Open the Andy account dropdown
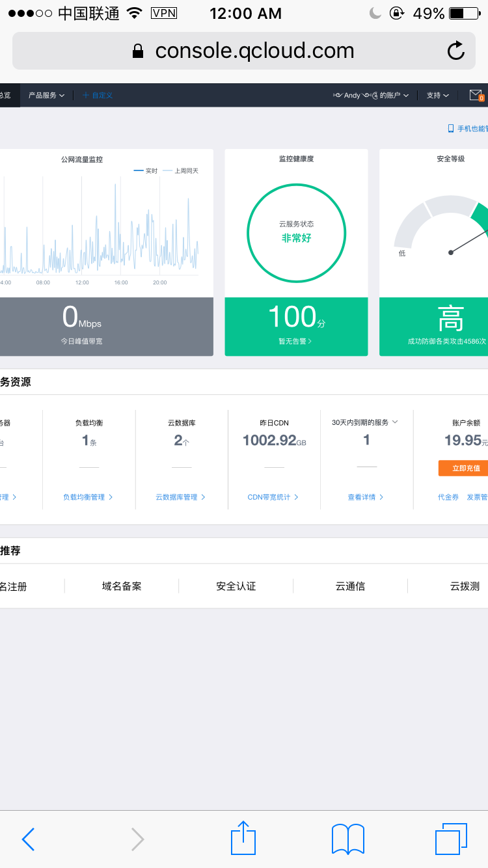 (x=371, y=96)
